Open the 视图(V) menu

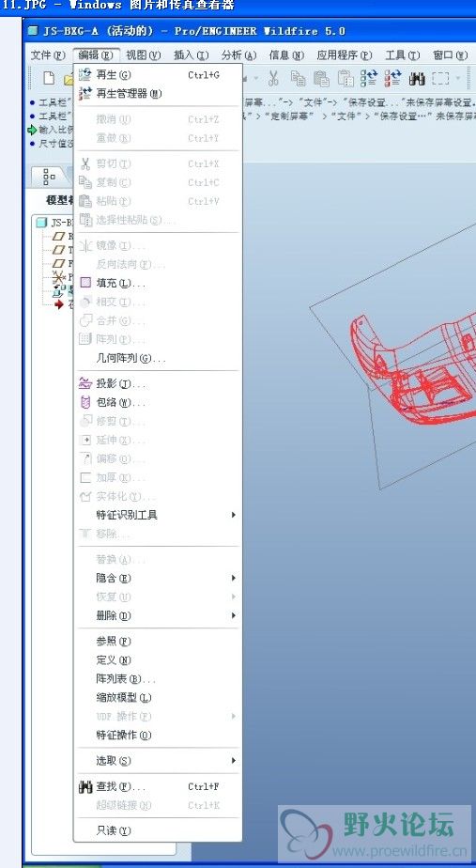[x=144, y=54]
